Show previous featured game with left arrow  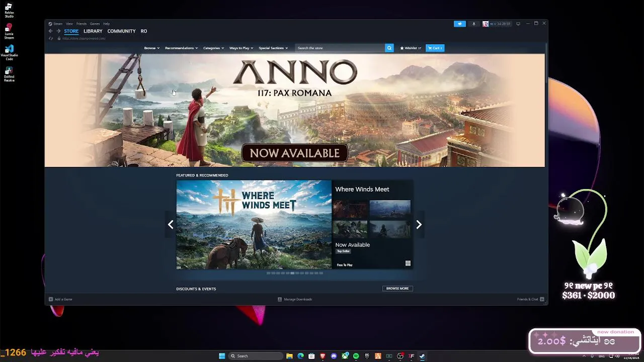tap(171, 225)
